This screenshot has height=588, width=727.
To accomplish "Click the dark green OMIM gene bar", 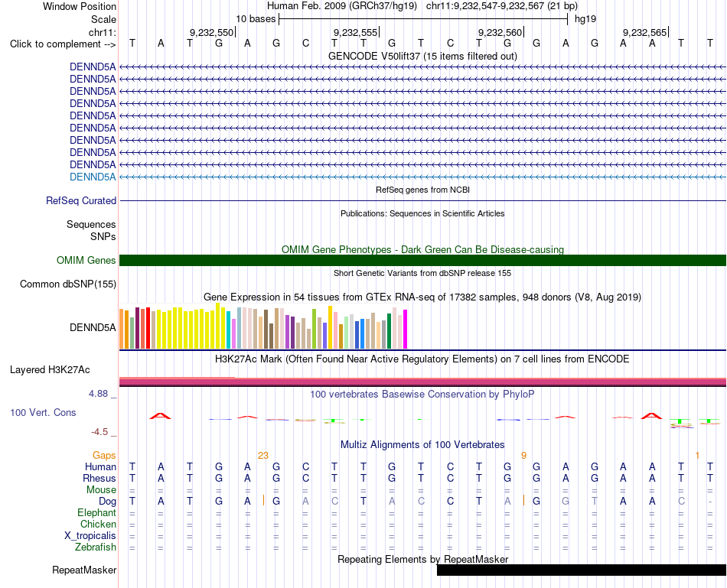I will tap(422, 261).
